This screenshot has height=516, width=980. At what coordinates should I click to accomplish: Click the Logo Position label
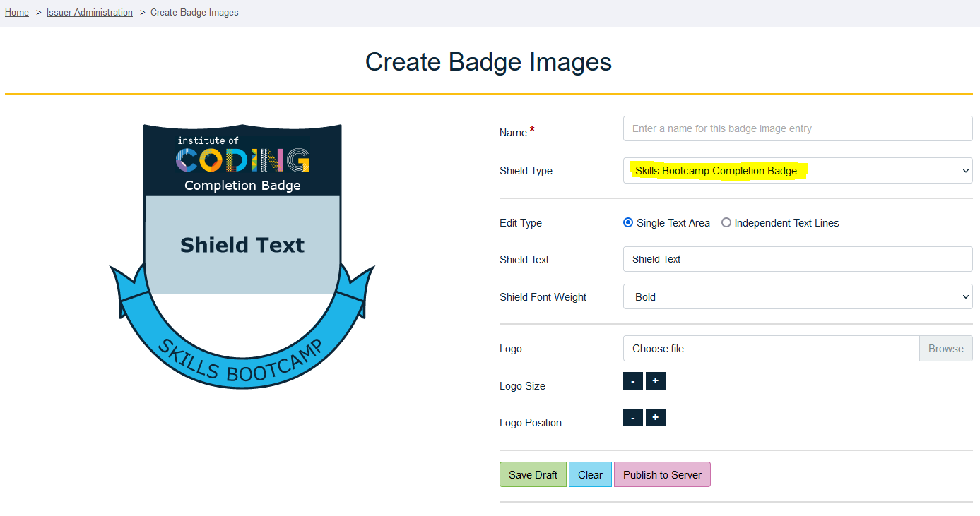pyautogui.click(x=531, y=423)
